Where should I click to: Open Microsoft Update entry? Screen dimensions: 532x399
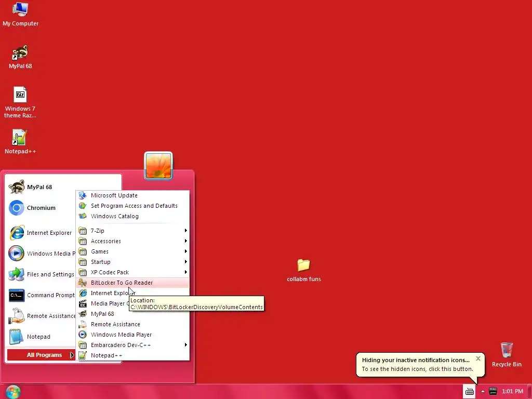132,195
